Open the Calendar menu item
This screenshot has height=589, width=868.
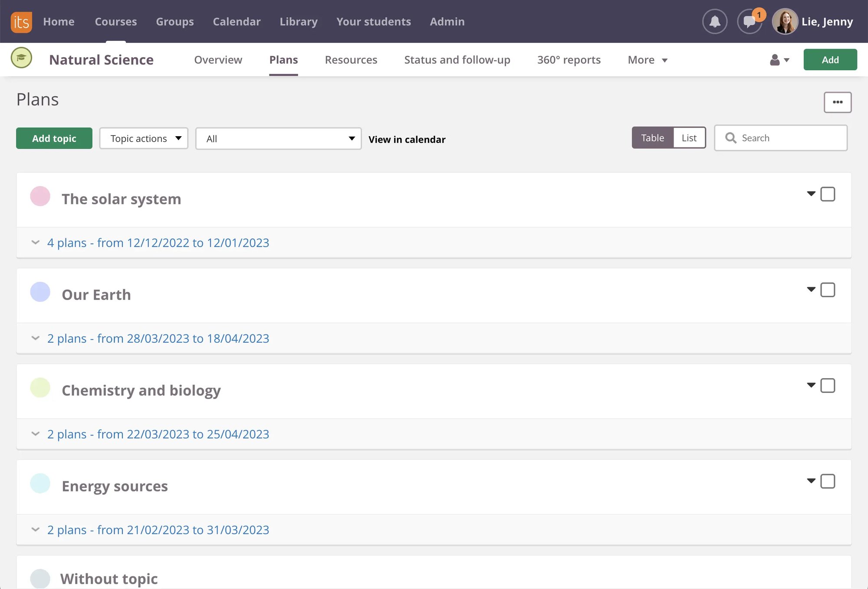[x=237, y=22]
